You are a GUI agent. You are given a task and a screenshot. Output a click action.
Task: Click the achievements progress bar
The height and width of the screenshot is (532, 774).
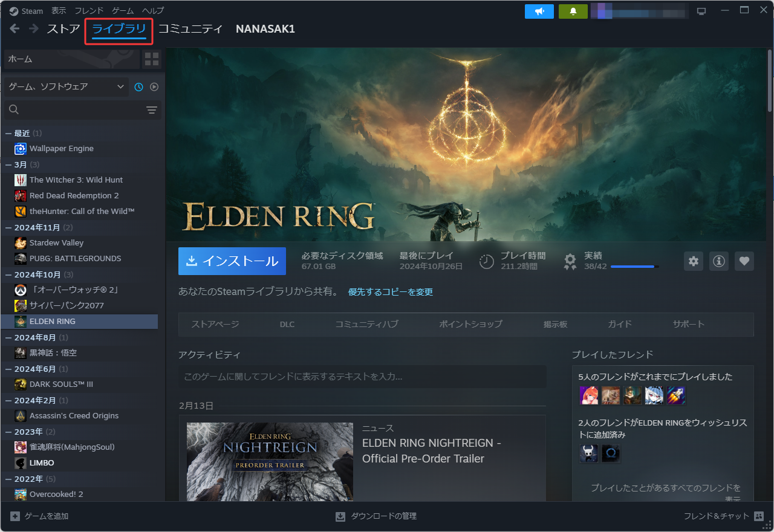click(x=634, y=267)
